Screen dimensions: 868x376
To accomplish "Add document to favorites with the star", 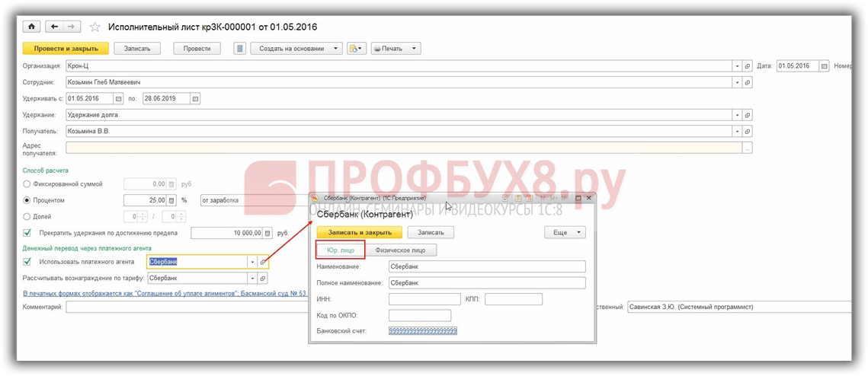I will (94, 27).
